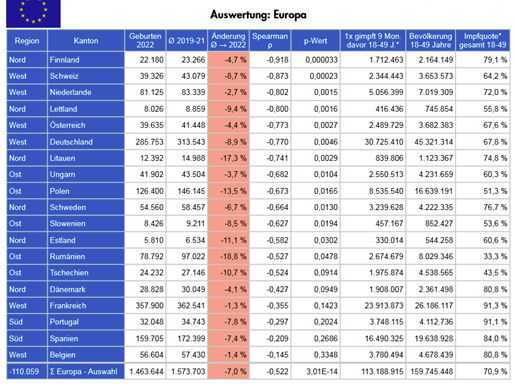Click the Geburten 2022 column header
This screenshot has width=517, height=384.
tap(145, 41)
